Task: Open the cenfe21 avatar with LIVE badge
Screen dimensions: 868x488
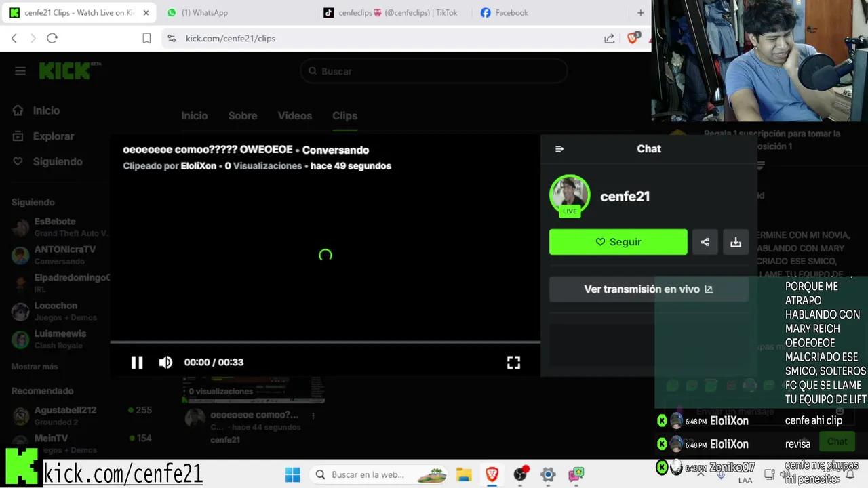Action: click(x=570, y=196)
